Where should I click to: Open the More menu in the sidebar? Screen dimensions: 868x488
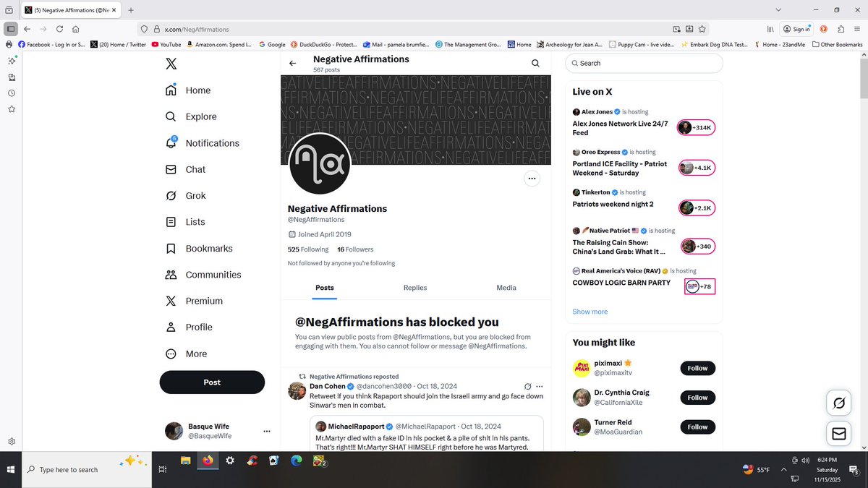coord(186,354)
